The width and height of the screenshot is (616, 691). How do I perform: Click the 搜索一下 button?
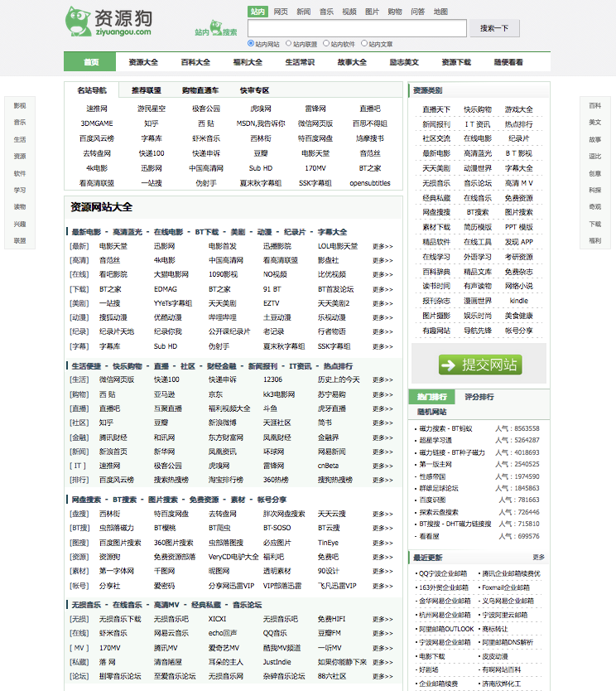pyautogui.click(x=494, y=28)
